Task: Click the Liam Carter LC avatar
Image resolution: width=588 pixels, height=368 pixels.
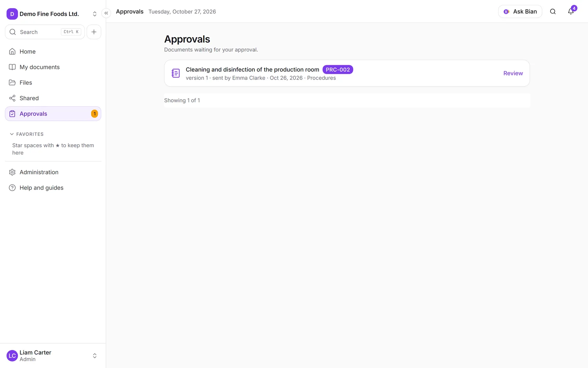Action: [x=12, y=356]
